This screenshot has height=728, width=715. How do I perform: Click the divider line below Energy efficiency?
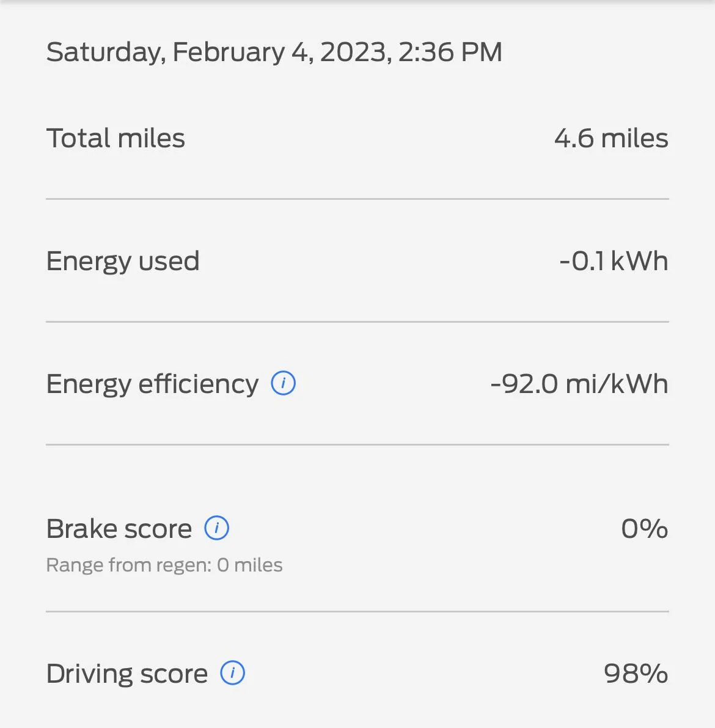coord(358,444)
